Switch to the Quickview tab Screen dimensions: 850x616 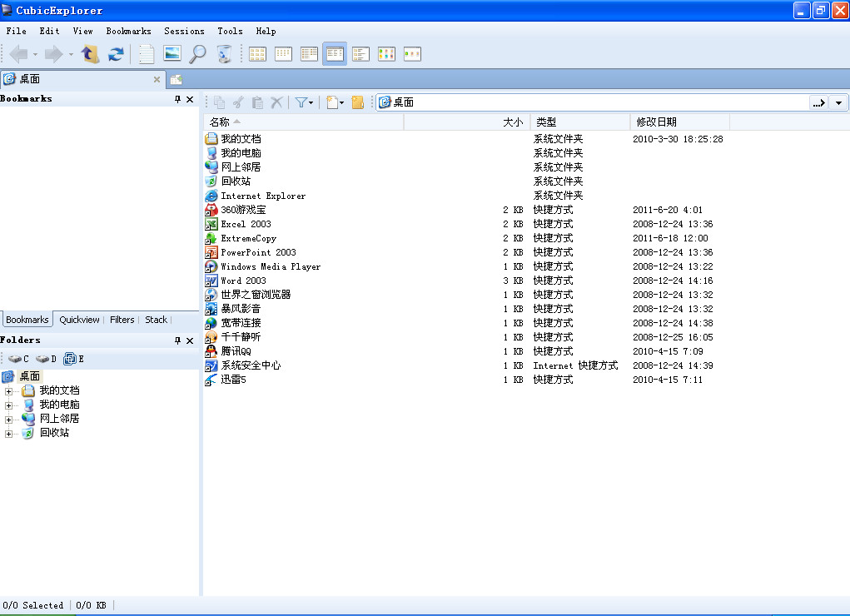[x=79, y=320]
